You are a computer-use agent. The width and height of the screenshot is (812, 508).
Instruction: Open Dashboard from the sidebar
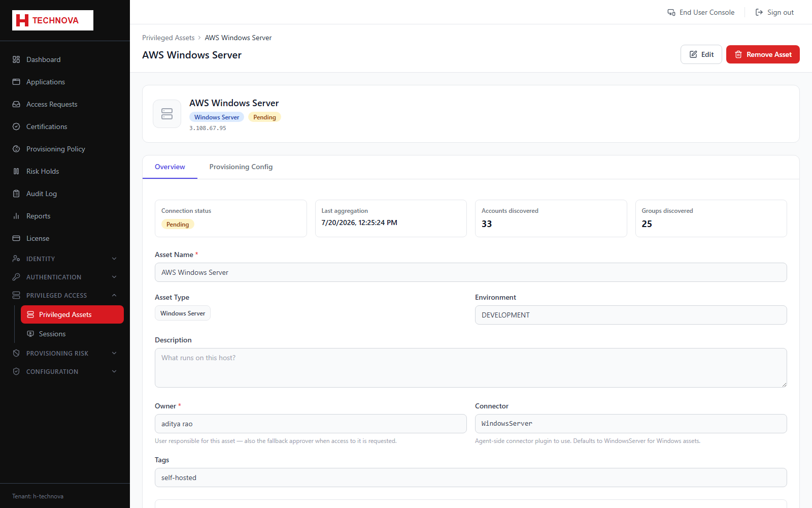coord(65,59)
